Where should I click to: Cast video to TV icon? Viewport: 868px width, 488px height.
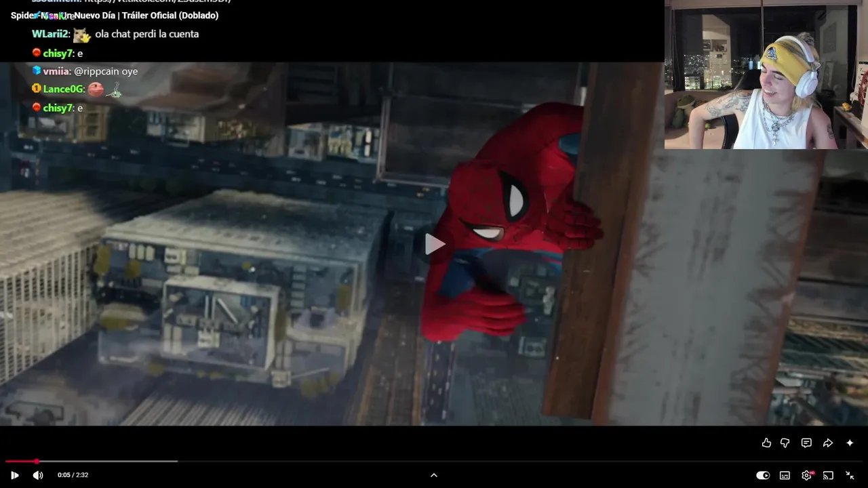pos(828,475)
